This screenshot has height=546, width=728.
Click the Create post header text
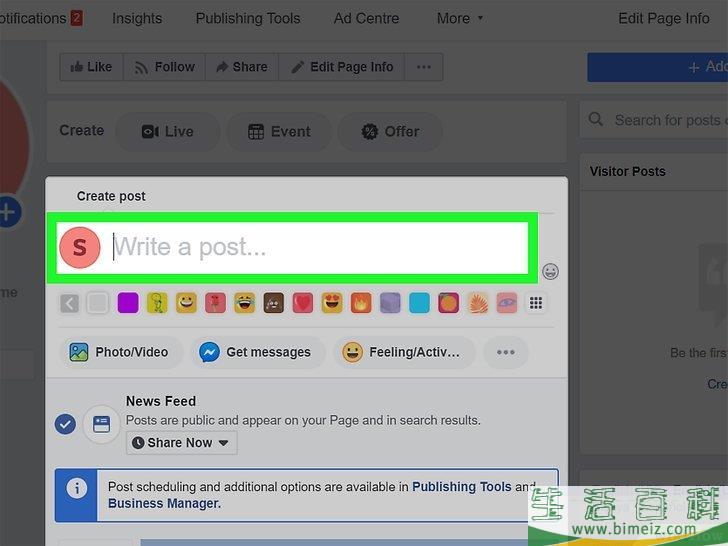click(x=111, y=196)
